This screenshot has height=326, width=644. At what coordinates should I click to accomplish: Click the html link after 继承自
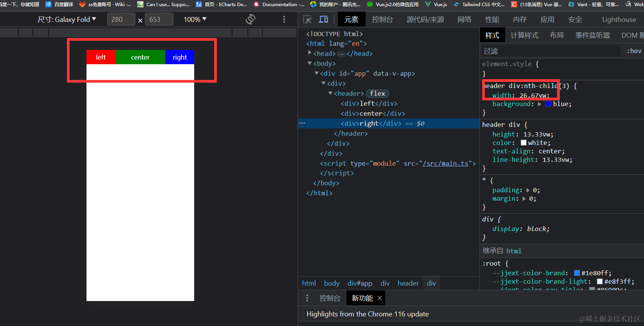(514, 251)
